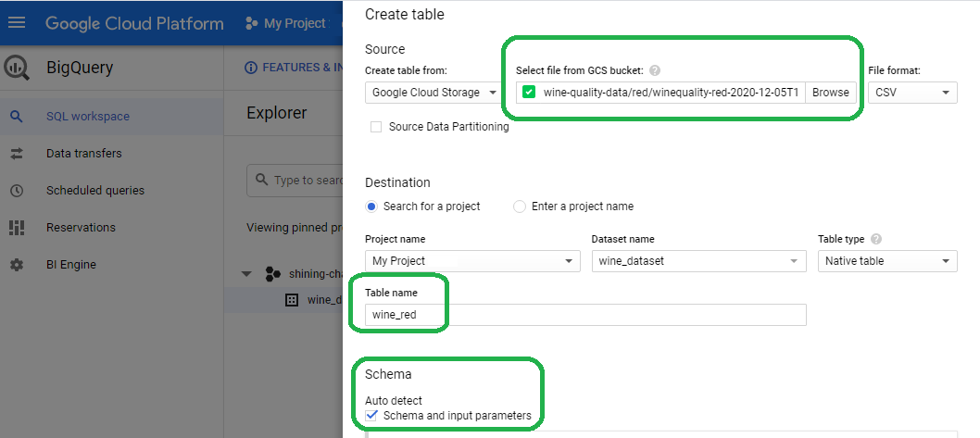Viewport: 980px width, 438px height.
Task: Click the Features & Info circle icon
Action: point(251,68)
